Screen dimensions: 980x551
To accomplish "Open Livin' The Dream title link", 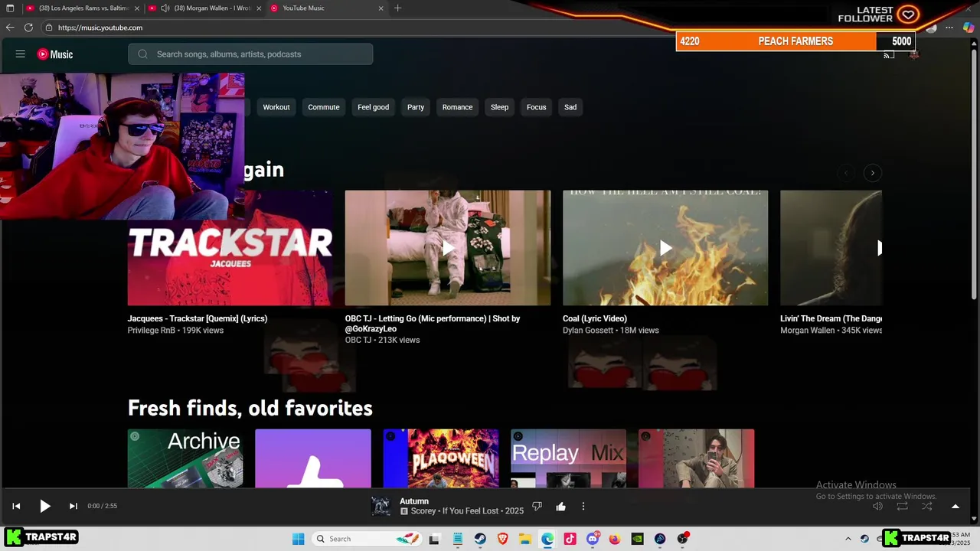I will (x=831, y=318).
